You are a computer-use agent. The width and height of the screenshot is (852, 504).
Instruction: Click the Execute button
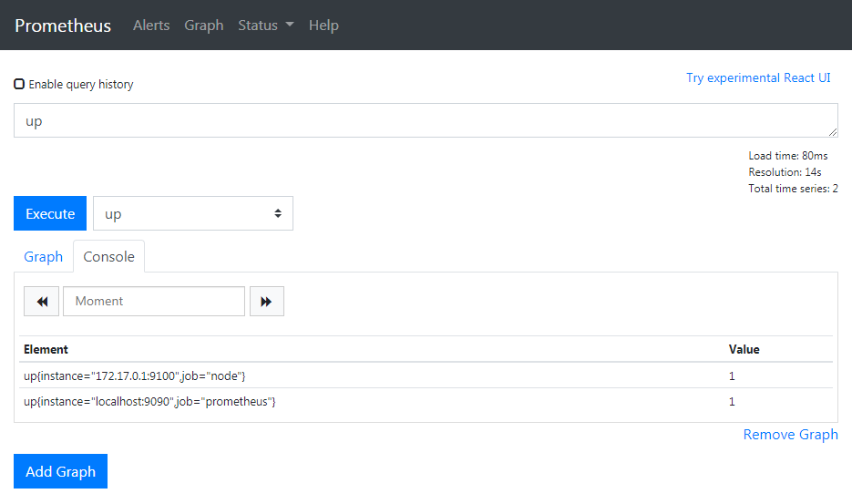click(50, 213)
